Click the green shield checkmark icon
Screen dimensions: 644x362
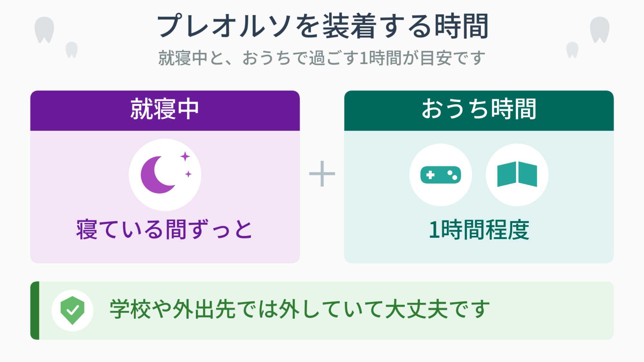coord(72,311)
